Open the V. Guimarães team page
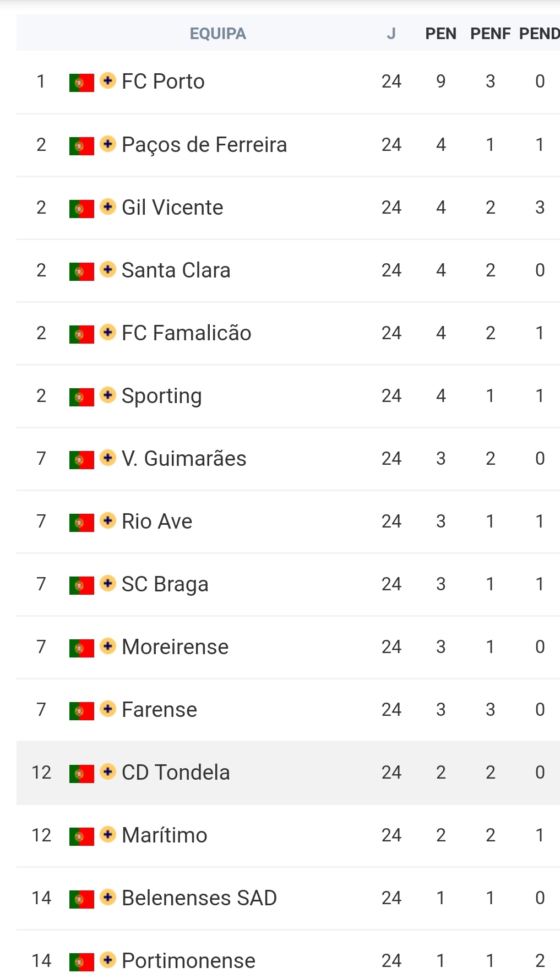Image resolution: width=560 pixels, height=973 pixels. [x=184, y=459]
